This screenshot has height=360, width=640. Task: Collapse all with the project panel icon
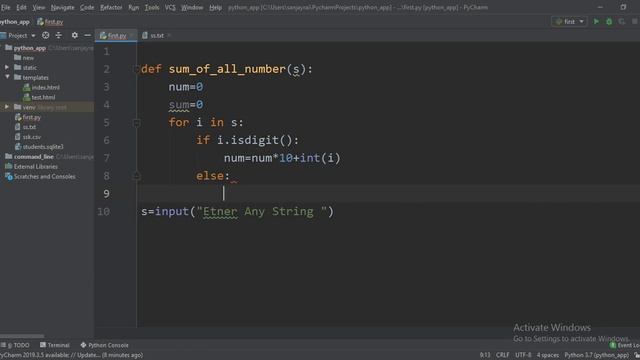pos(59,36)
